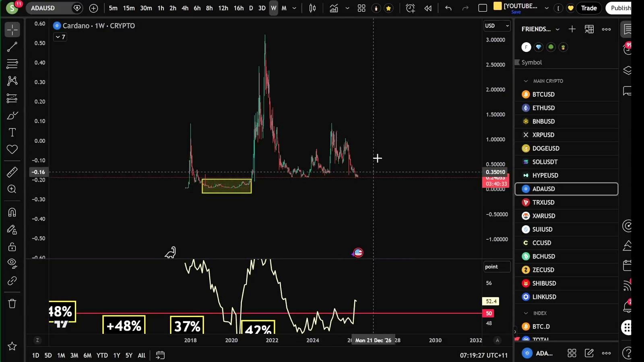
Task: Open the go to date calendar
Action: pos(160,355)
